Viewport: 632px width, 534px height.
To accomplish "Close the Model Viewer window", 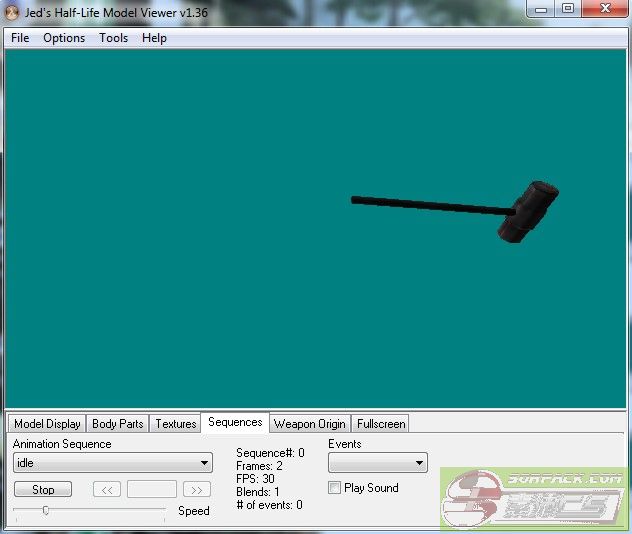I will click(605, 9).
